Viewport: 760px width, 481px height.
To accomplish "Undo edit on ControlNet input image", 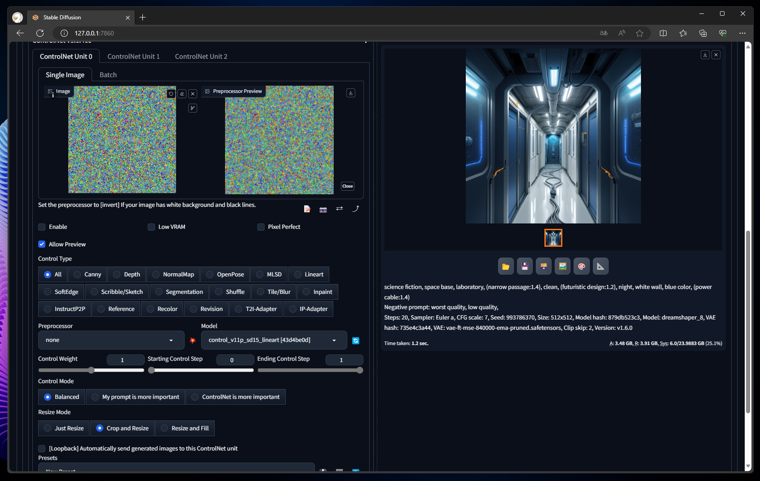I will click(x=171, y=94).
